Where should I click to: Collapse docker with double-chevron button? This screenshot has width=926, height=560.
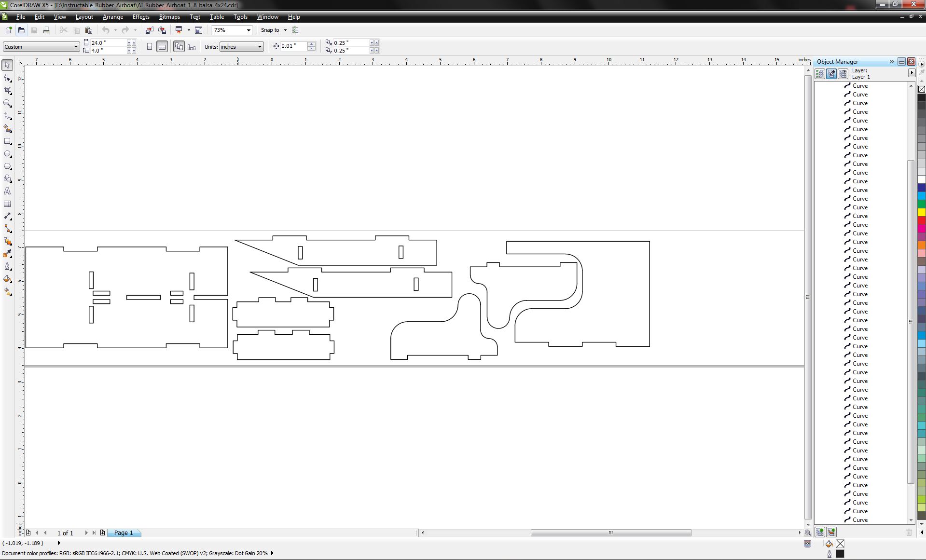(x=892, y=61)
